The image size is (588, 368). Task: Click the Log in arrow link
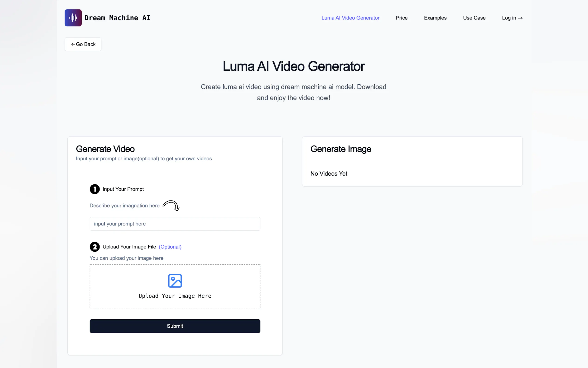click(512, 18)
